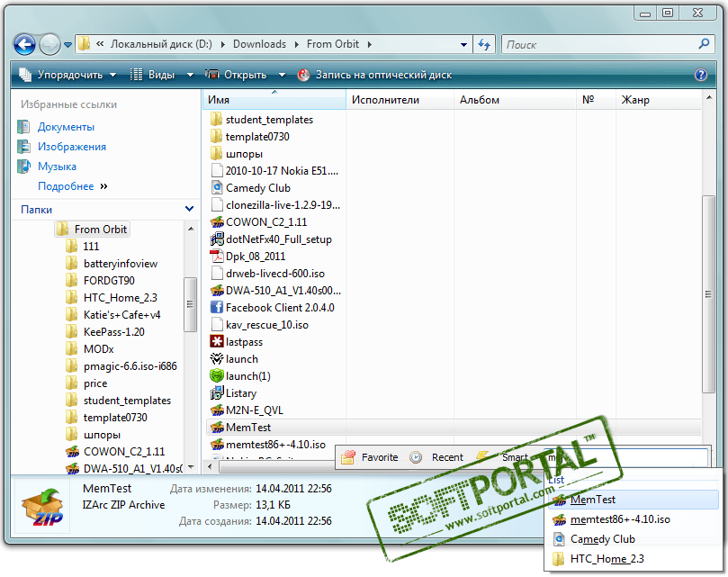728x577 pixels.
Task: Choose memtest86+-4.10.iso in Listary results
Action: click(x=634, y=520)
